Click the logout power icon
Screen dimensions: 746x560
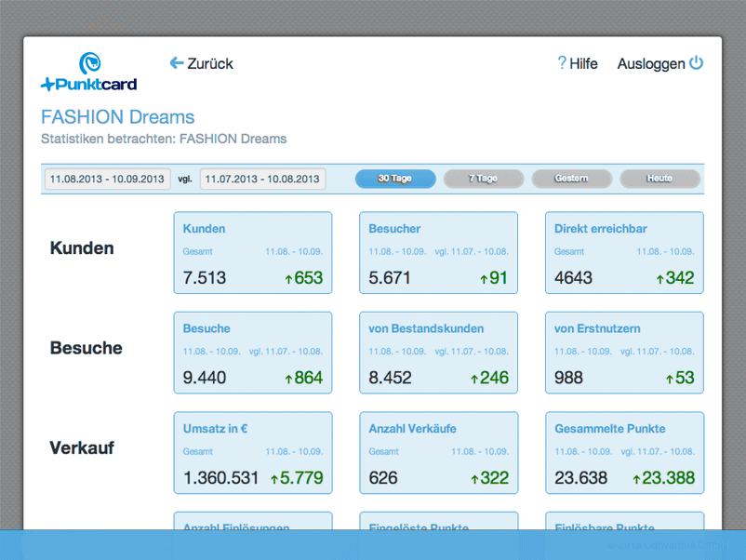(696, 63)
